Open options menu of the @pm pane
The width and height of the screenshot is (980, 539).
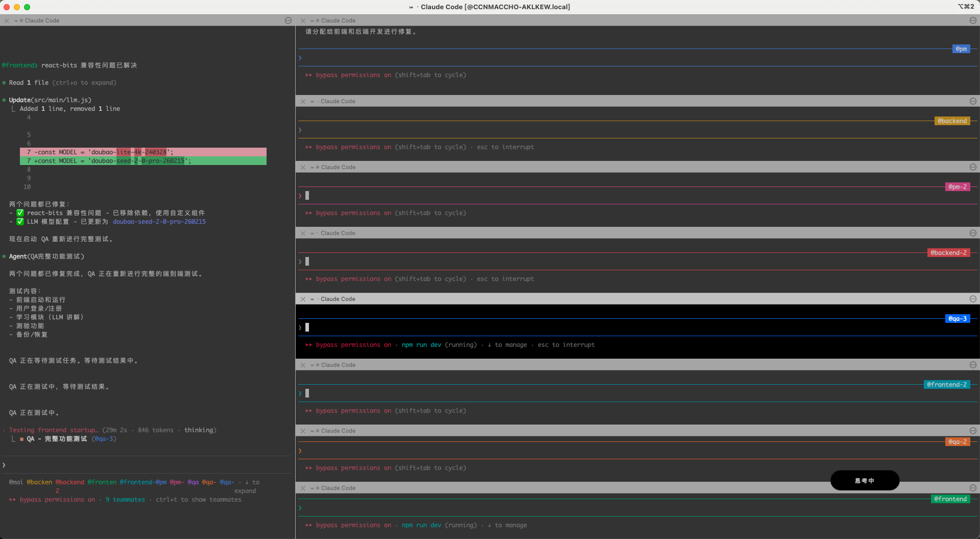972,20
